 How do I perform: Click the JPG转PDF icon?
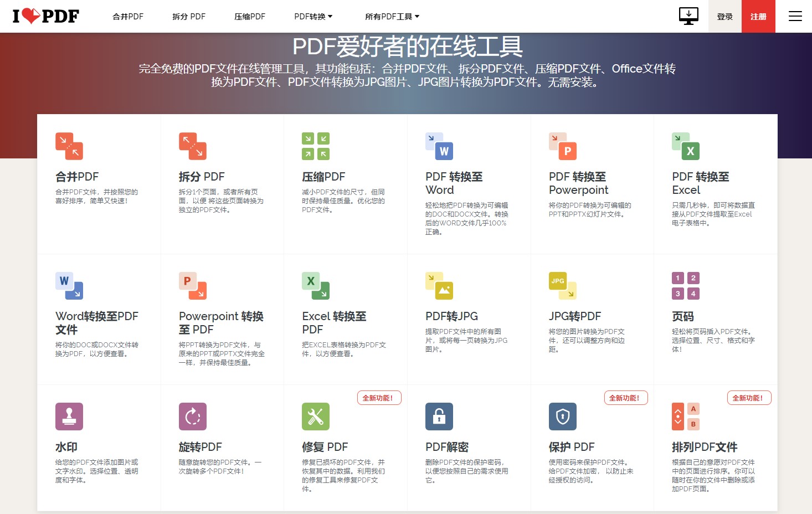563,286
